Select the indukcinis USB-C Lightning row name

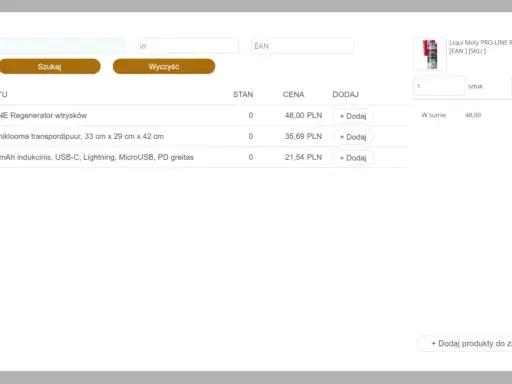pos(97,157)
